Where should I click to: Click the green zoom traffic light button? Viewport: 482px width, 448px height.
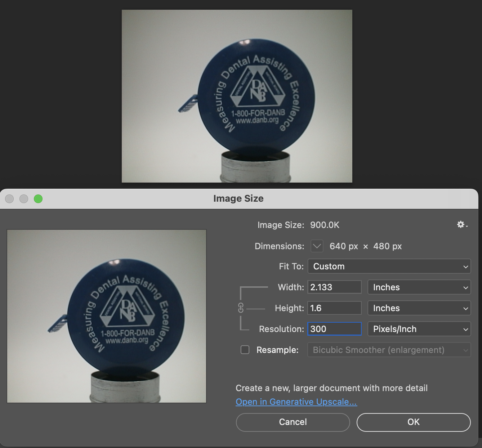pyautogui.click(x=37, y=199)
